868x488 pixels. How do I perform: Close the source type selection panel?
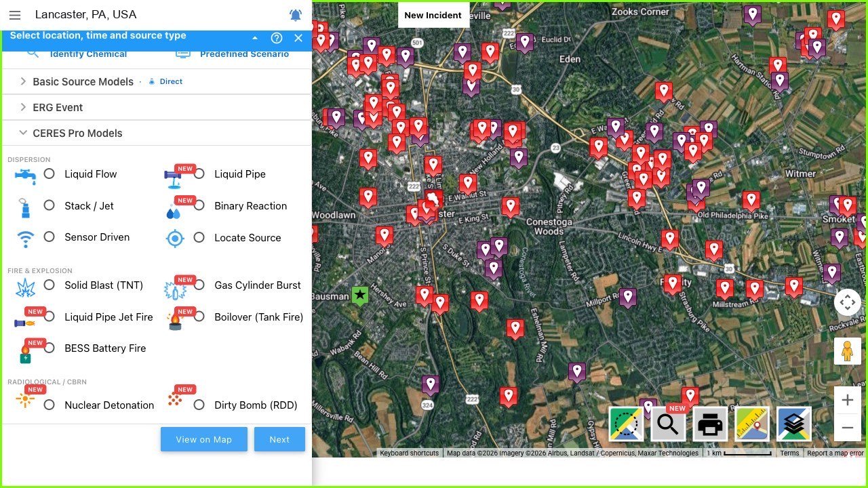coord(298,38)
